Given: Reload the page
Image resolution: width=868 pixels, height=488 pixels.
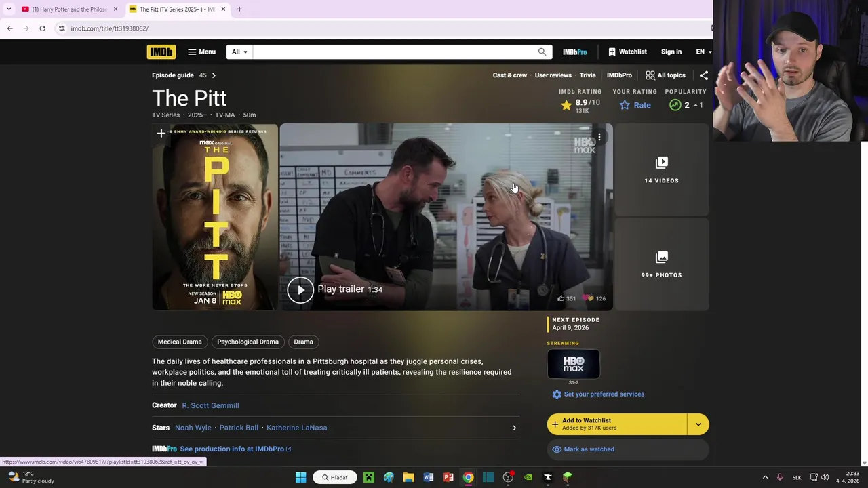Looking at the screenshot, I should 42,28.
